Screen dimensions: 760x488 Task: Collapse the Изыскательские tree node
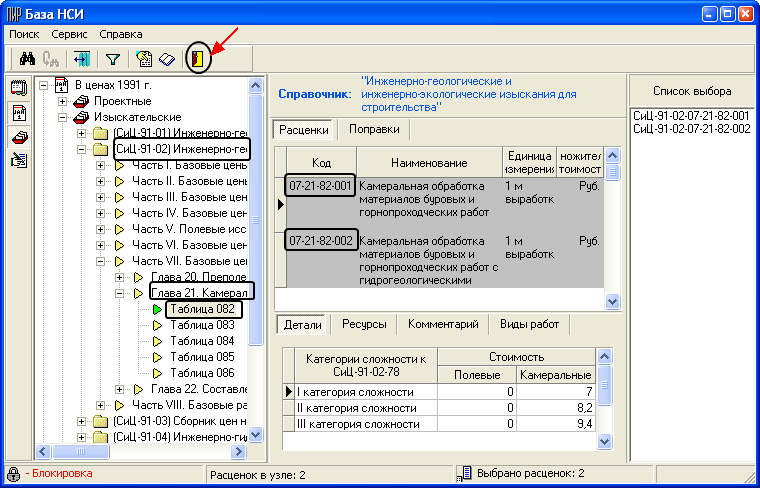point(63,117)
